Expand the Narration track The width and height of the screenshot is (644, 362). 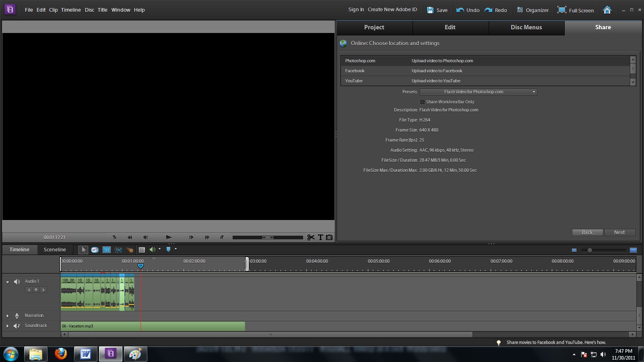7,316
